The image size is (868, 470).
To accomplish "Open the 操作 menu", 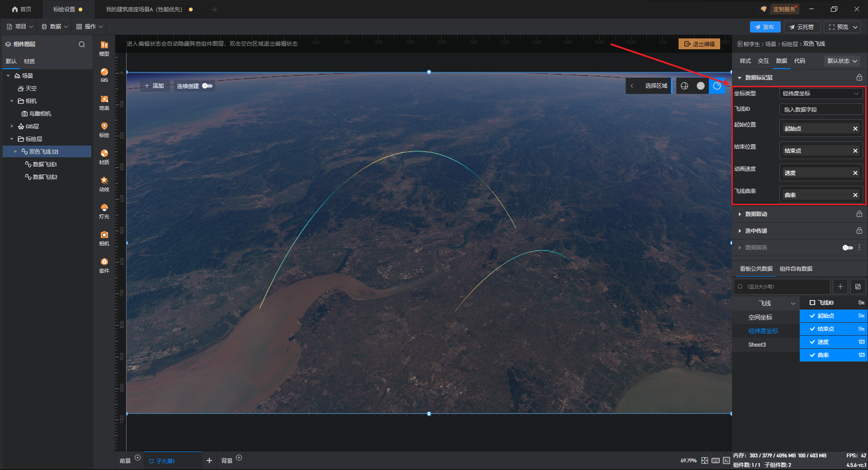I will 90,27.
